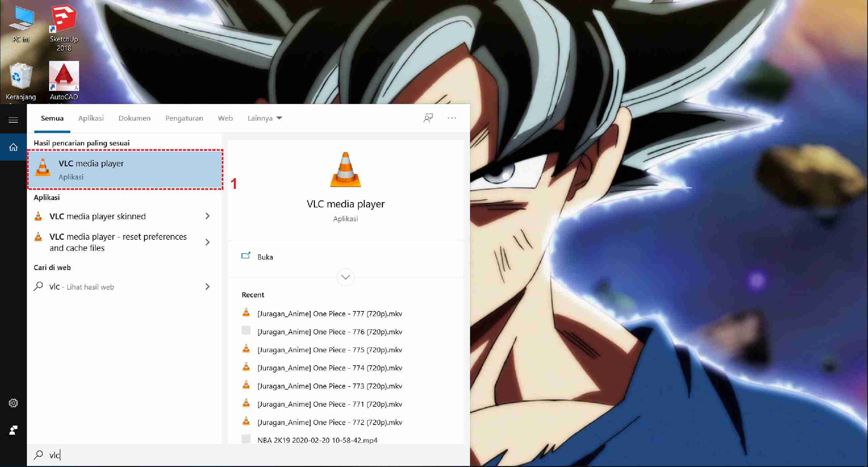Screen dimensions: 868x467
Task: Click the user account icon in sidebar
Action: pos(13,430)
